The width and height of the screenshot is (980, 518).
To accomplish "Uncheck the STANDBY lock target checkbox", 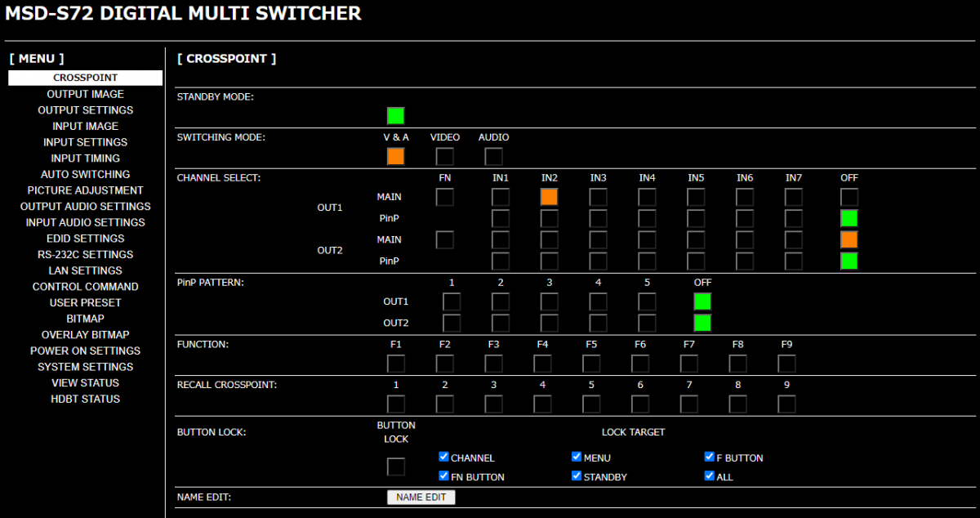I will (577, 476).
